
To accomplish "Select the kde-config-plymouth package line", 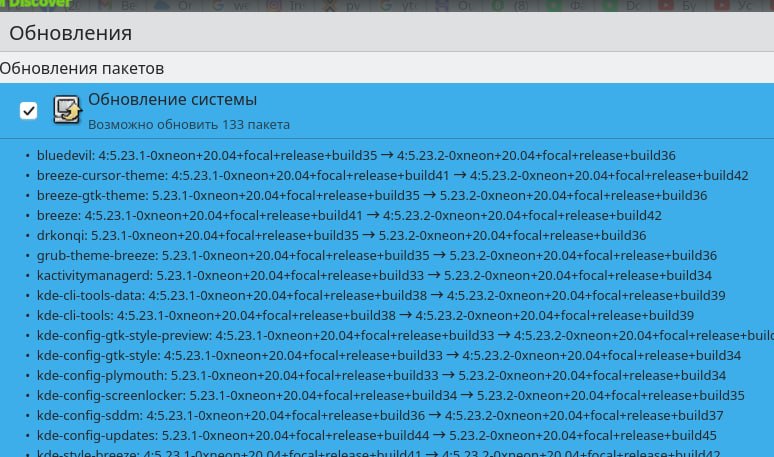I will tap(381, 376).
